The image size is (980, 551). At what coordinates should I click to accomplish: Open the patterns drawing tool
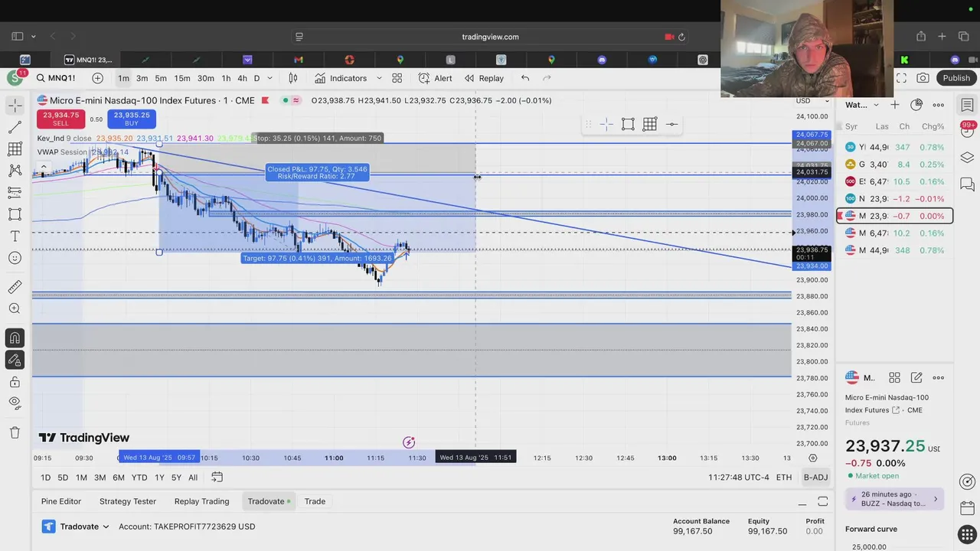tap(15, 171)
